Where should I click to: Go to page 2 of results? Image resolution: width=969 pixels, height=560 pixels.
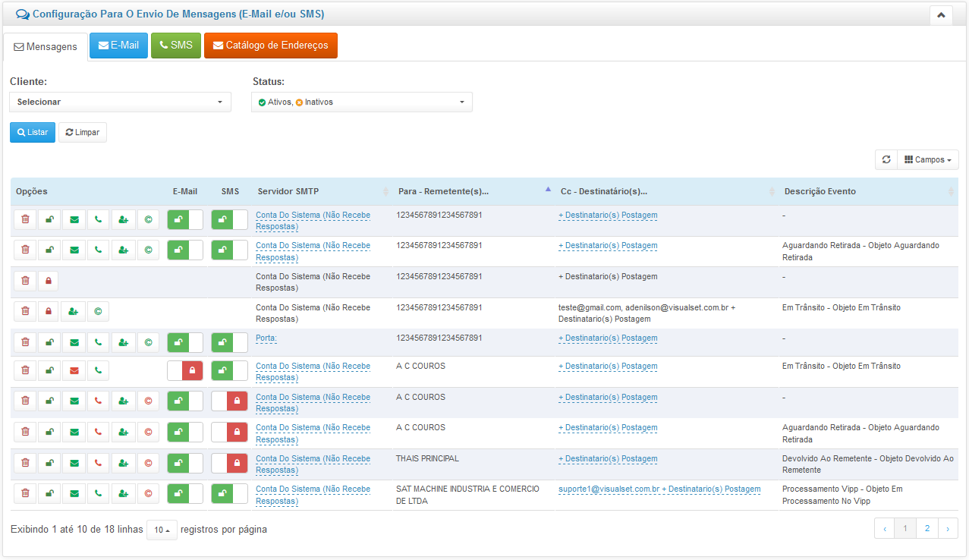click(x=927, y=529)
